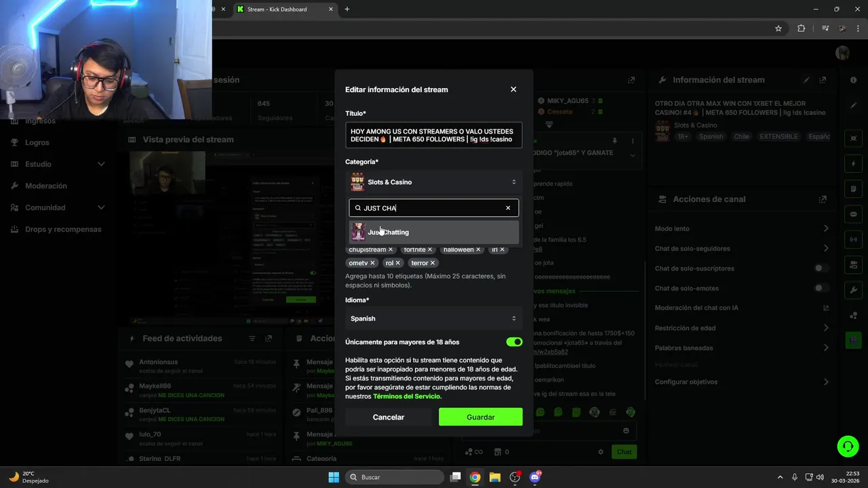Screen dimensions: 868x488
Task: Open Ingresos in the sidebar
Action: pos(40,121)
